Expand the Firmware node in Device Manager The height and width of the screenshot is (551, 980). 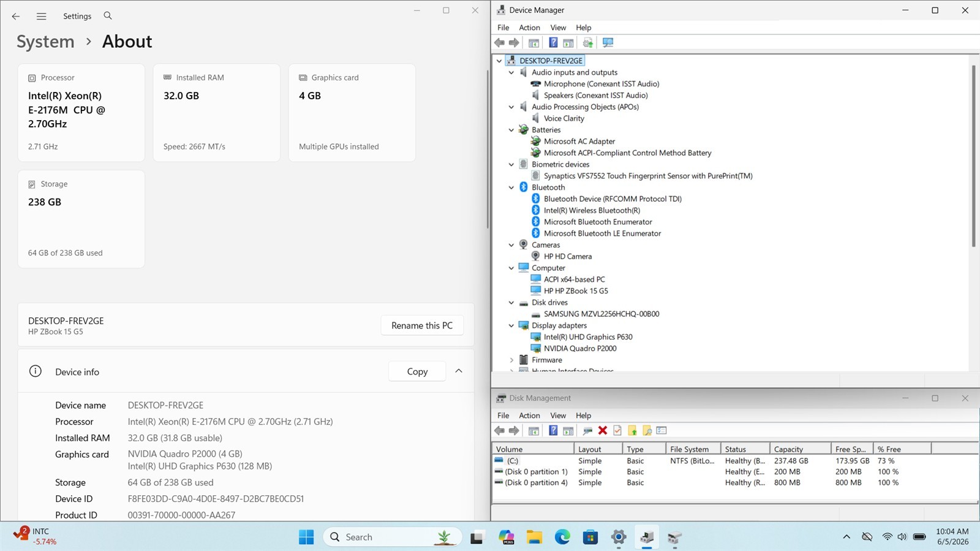point(511,360)
